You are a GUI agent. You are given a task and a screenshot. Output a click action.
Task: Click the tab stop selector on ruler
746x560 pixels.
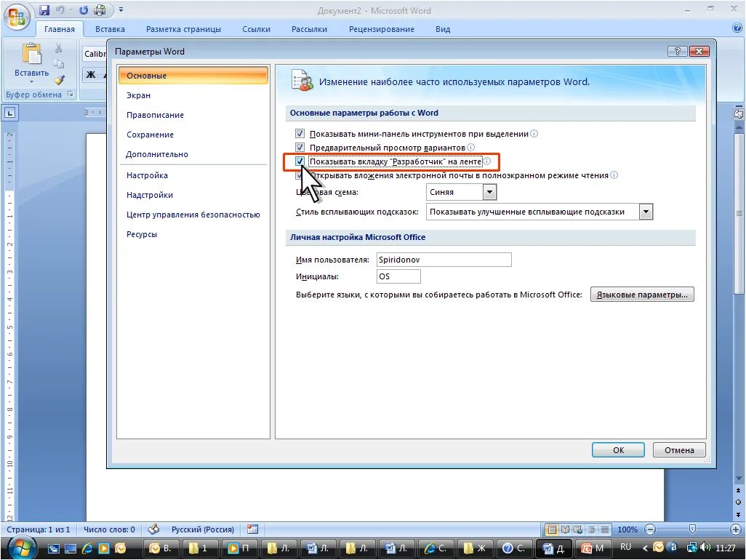pyautogui.click(x=10, y=113)
